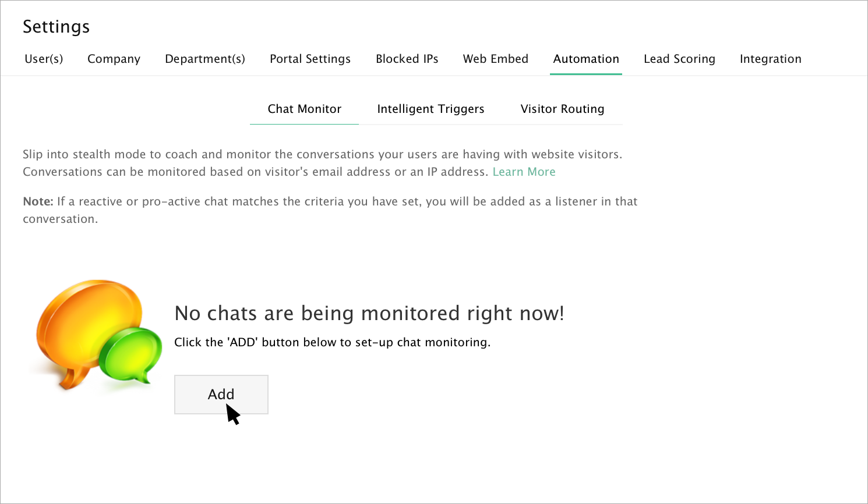
Task: Open the Portal Settings tab
Action: [x=310, y=59]
